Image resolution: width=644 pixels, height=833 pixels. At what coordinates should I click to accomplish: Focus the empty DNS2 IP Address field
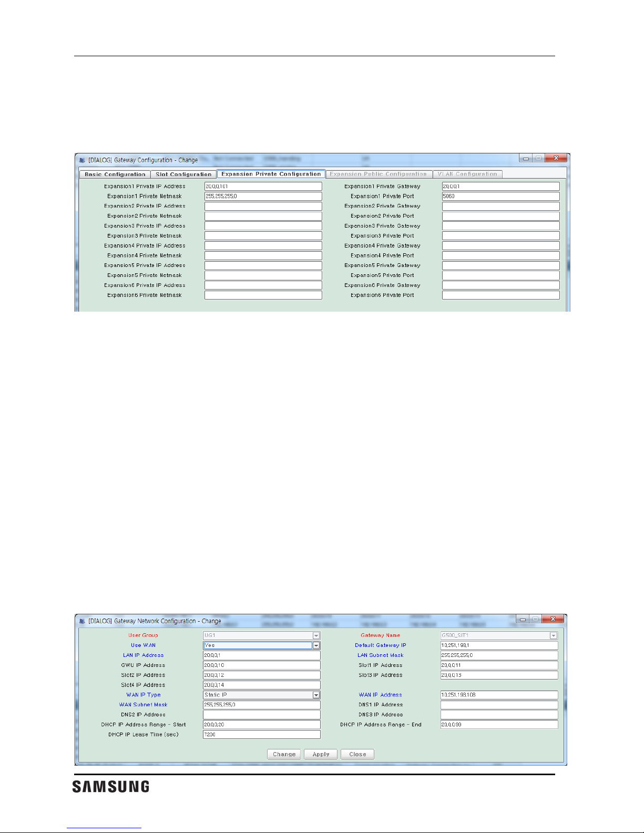262,715
